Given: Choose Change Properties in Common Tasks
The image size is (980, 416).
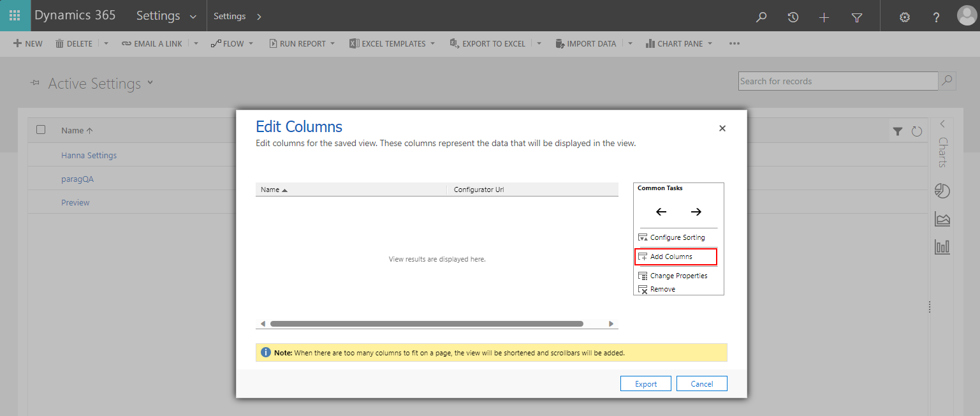Looking at the screenshot, I should click(673, 276).
